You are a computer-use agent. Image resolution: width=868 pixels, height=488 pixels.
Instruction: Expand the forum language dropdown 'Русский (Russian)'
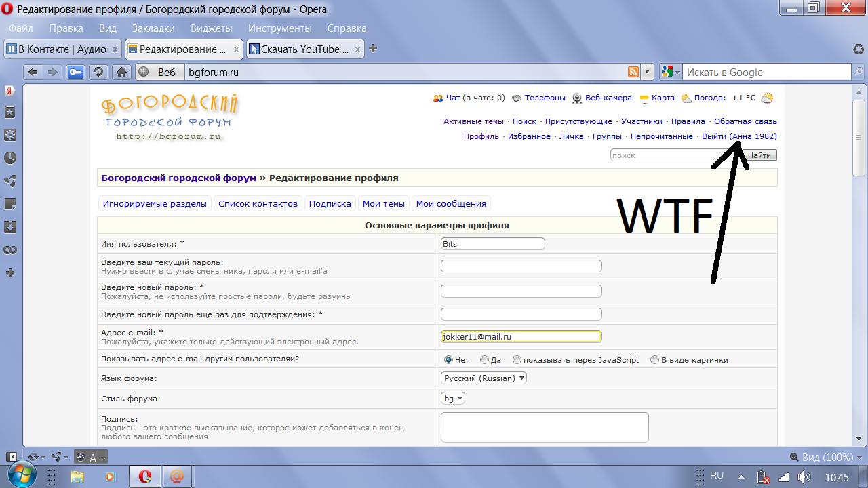coord(484,378)
